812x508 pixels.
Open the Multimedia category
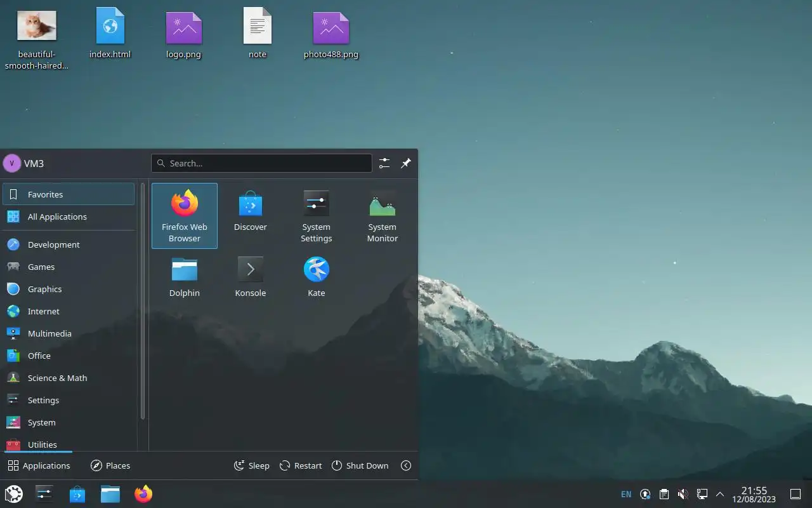pyautogui.click(x=69, y=333)
